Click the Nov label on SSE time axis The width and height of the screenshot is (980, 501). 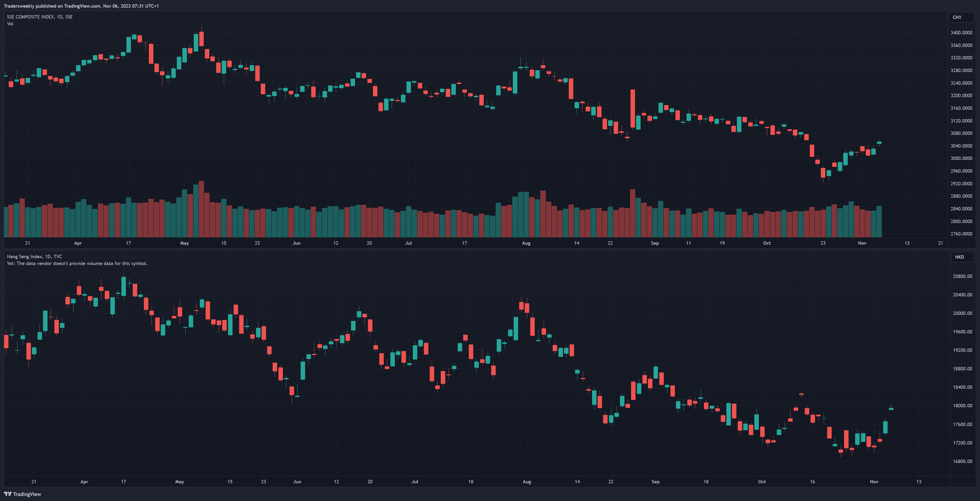point(862,243)
